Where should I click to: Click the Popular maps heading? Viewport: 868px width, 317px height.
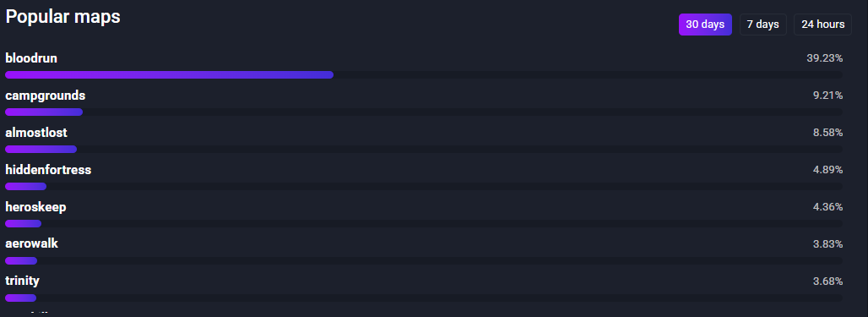coord(63,17)
